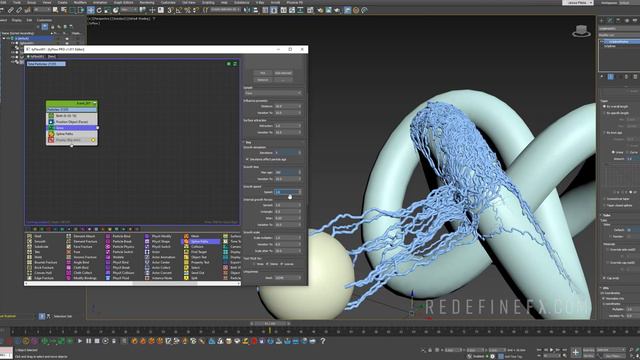This screenshot has width=640, height=360.
Task: Open the named selection sets dropdown
Action: (x=225, y=10)
